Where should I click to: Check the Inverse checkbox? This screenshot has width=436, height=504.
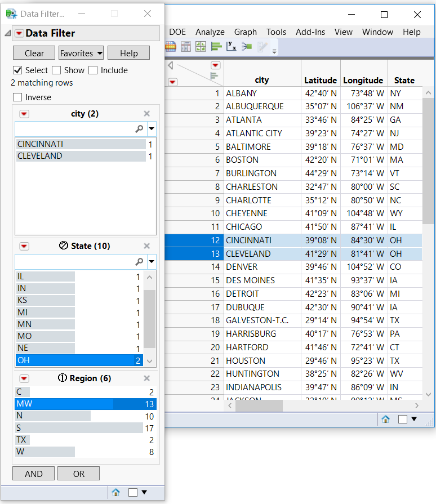point(17,97)
